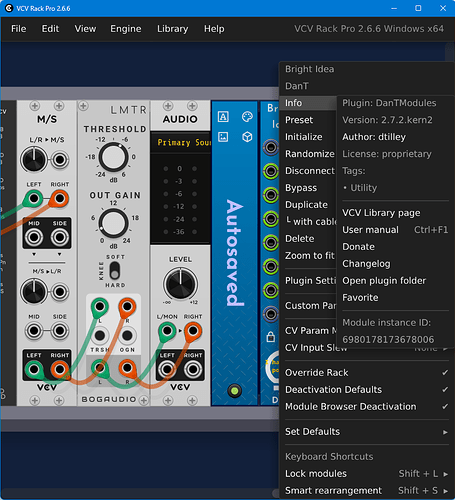455x500 pixels.
Task: Click the padlock icon on Bright Idea module
Action: (x=271, y=336)
